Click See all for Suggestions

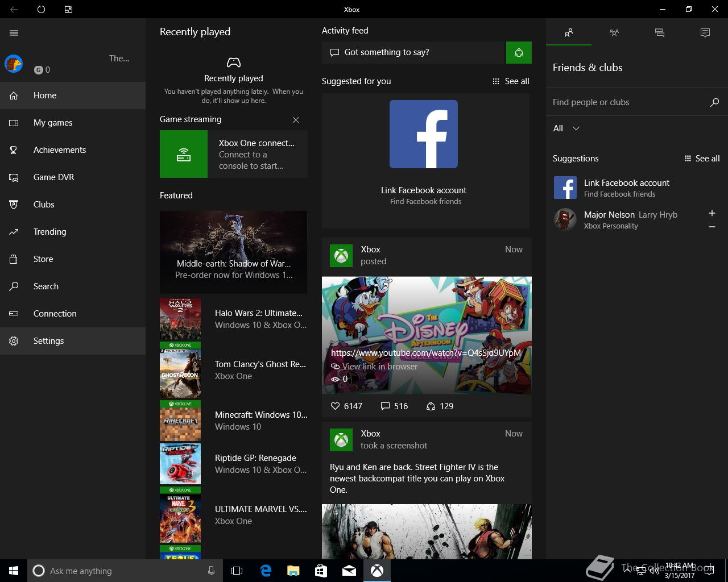(x=702, y=159)
